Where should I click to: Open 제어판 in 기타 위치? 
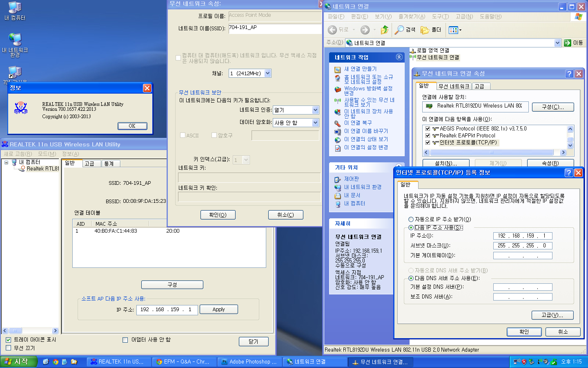[352, 179]
